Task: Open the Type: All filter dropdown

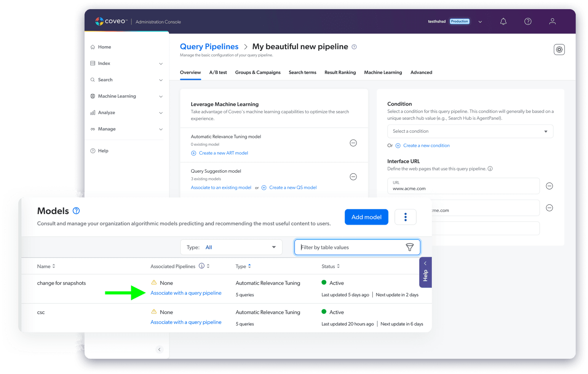Action: point(231,247)
